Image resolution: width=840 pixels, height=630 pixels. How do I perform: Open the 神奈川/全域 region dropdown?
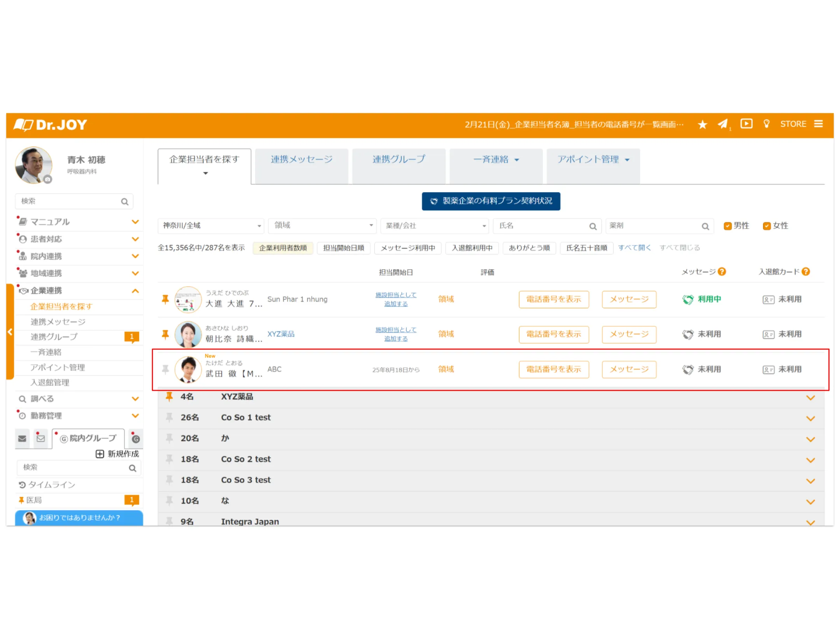pos(211,226)
